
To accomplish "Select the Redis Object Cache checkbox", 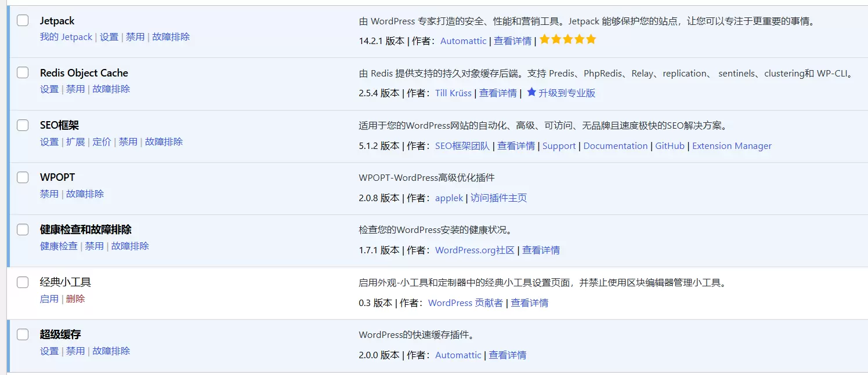I will point(23,72).
